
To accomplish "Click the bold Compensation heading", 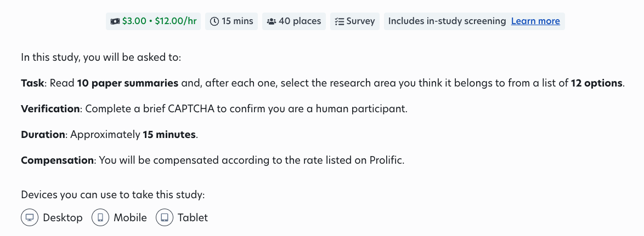I will [58, 160].
